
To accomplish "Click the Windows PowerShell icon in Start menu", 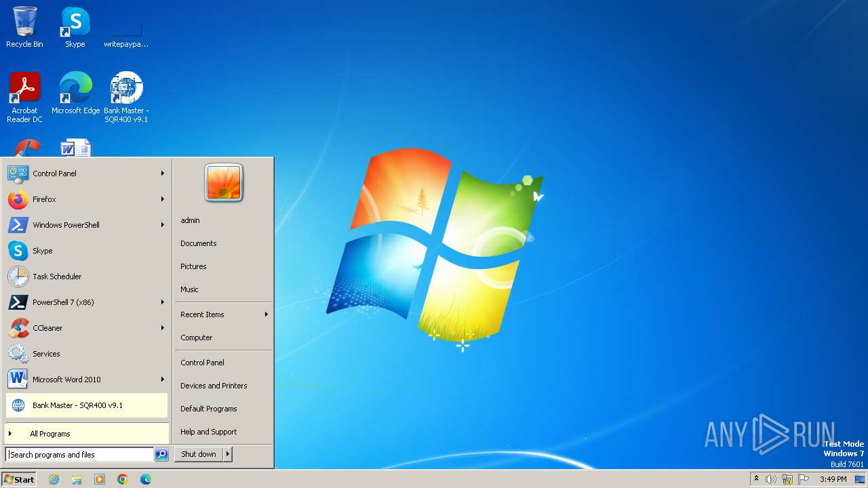I will coord(18,225).
